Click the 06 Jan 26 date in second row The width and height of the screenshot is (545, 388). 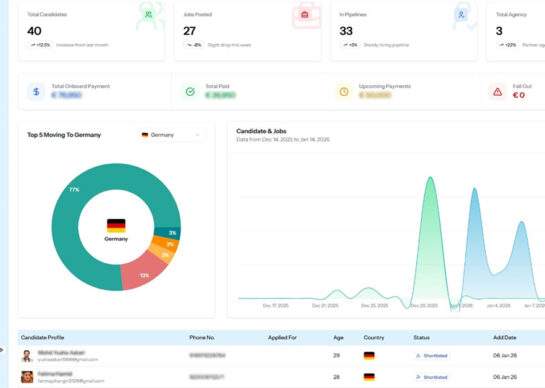[505, 377]
